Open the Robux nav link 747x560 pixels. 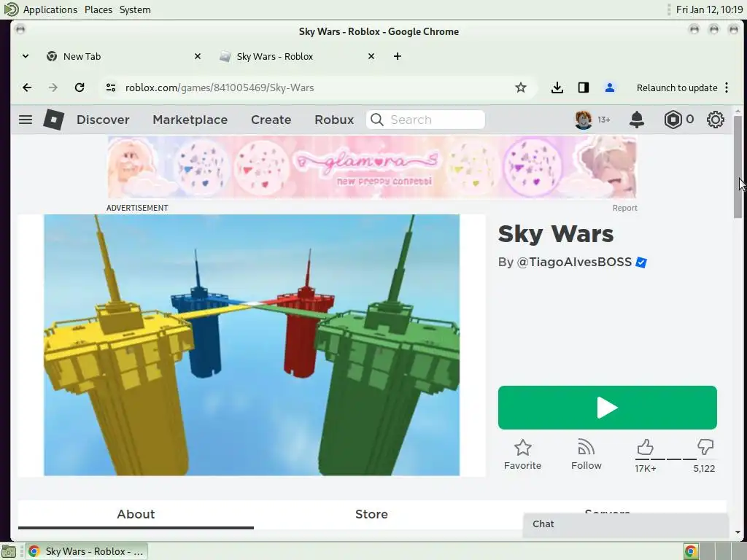(334, 120)
